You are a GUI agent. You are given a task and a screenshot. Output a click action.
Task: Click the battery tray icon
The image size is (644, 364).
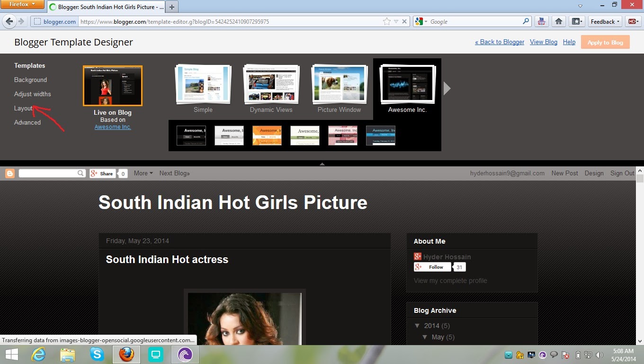click(578, 355)
